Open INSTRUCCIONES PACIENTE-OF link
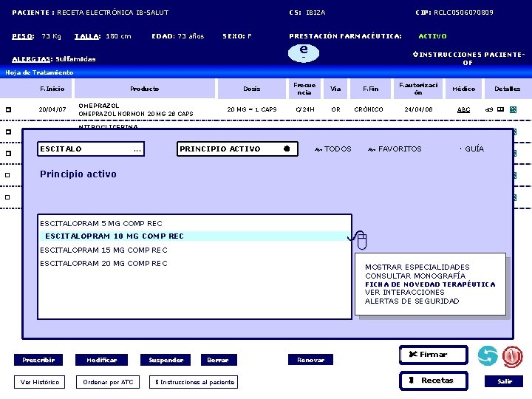This screenshot has width=532, height=399. coord(468,58)
